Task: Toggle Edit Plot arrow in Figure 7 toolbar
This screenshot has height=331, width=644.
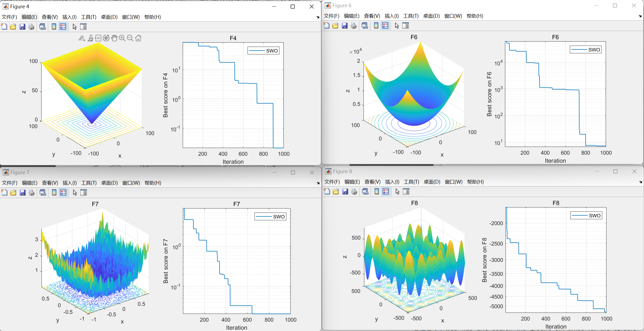Action: 75,193
